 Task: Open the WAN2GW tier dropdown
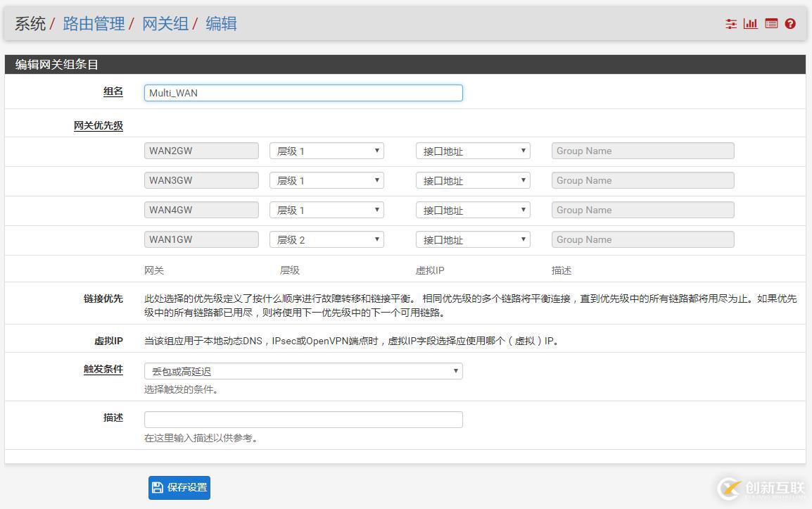pos(326,150)
